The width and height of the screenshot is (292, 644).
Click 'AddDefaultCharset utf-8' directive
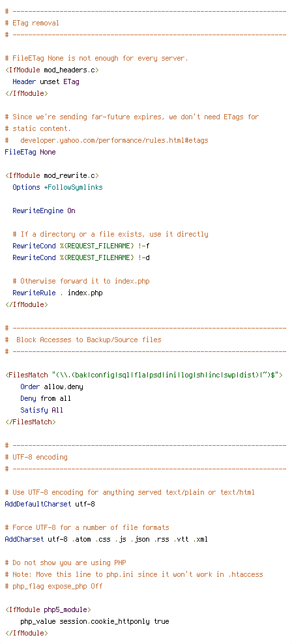pos(50,504)
